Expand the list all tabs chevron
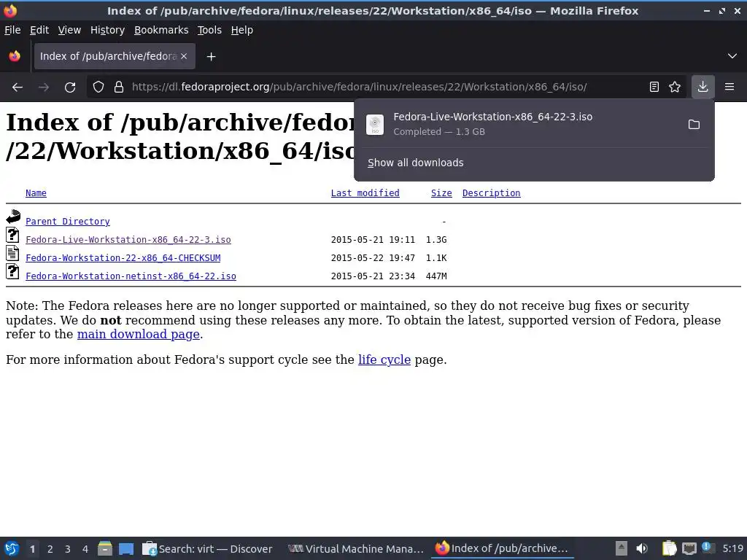747x560 pixels. tap(732, 56)
